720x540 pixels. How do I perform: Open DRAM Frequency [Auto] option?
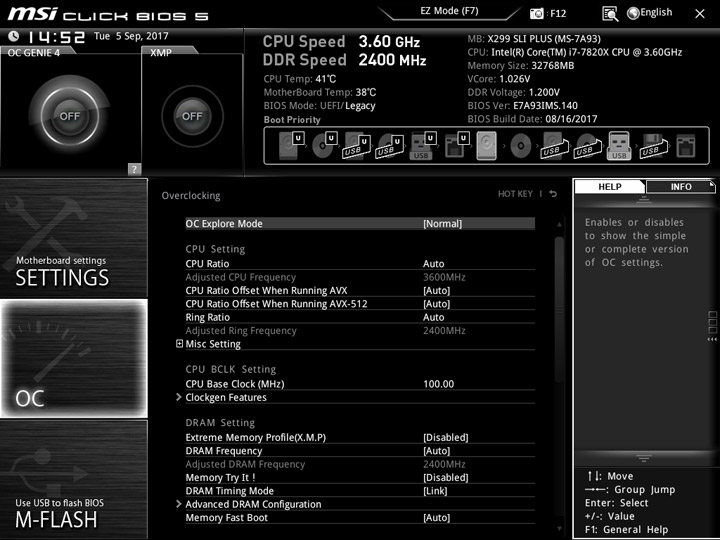pos(360,451)
